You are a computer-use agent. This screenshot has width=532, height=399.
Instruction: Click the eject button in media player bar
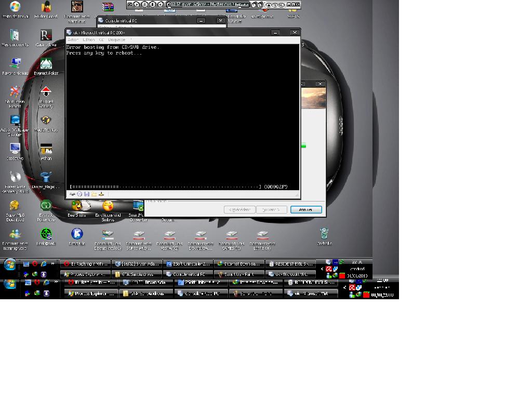pyautogui.click(x=269, y=5)
